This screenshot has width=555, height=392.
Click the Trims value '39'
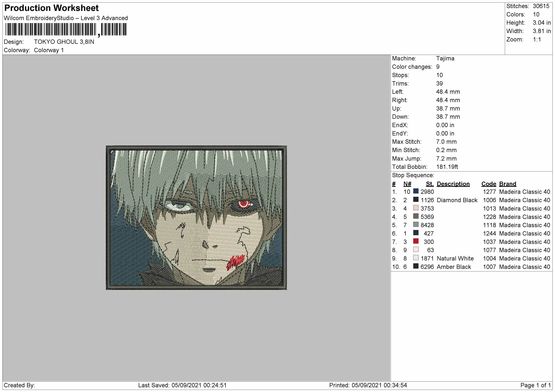click(439, 84)
